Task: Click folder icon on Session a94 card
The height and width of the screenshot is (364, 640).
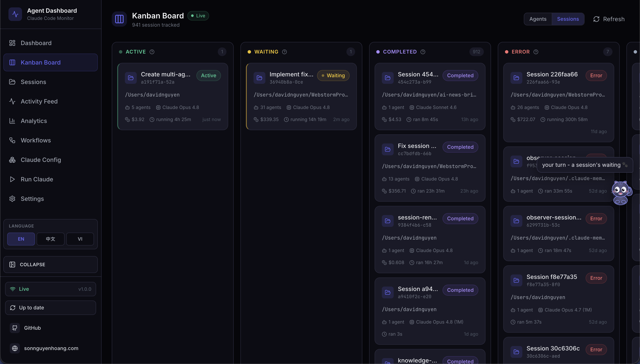Action: [388, 292]
